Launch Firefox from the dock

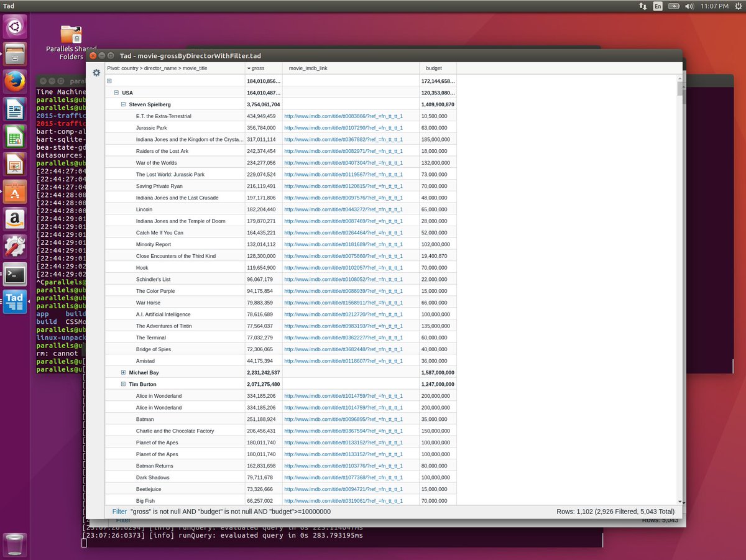click(x=15, y=81)
